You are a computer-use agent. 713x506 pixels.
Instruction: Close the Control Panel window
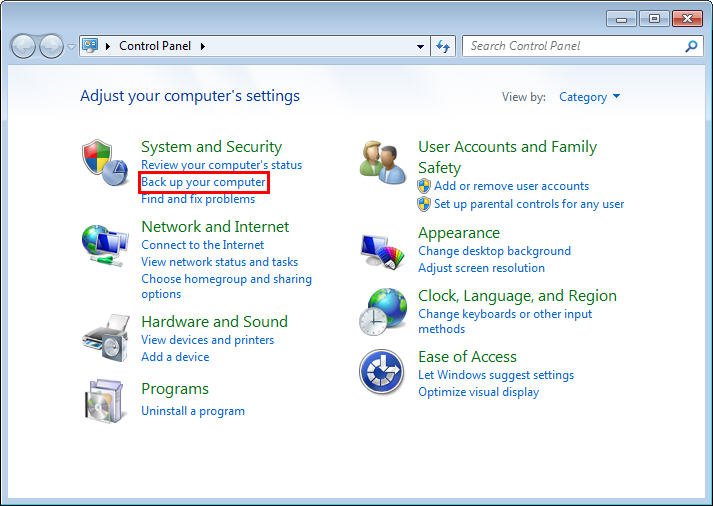[x=688, y=19]
